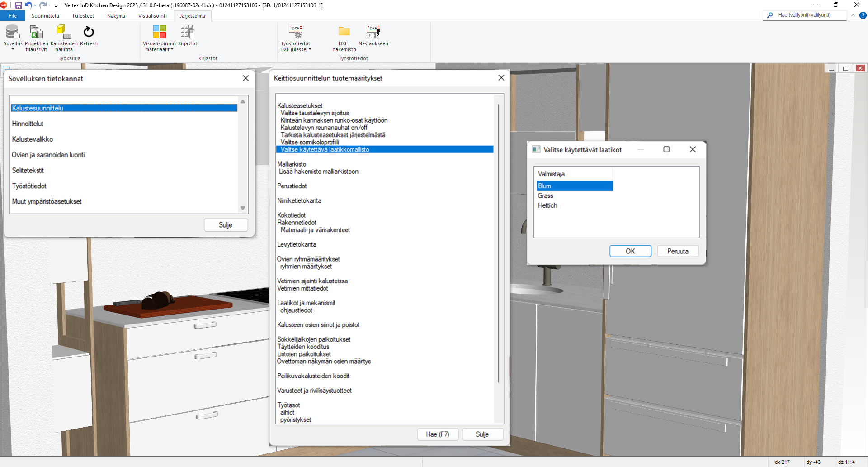
Task: Open the Visualisointi ribbon tab
Action: click(152, 16)
